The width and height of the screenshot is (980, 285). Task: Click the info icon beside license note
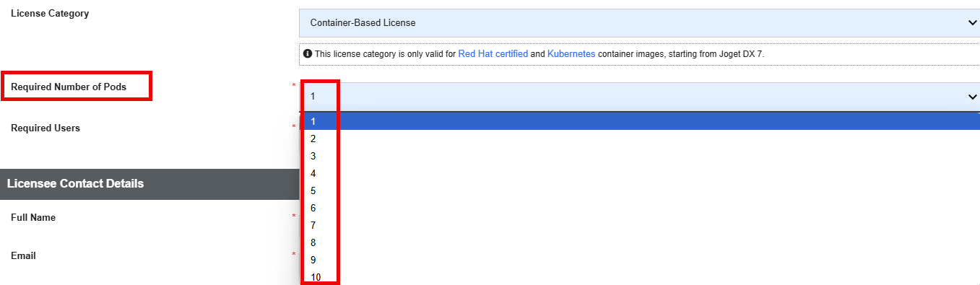[308, 54]
